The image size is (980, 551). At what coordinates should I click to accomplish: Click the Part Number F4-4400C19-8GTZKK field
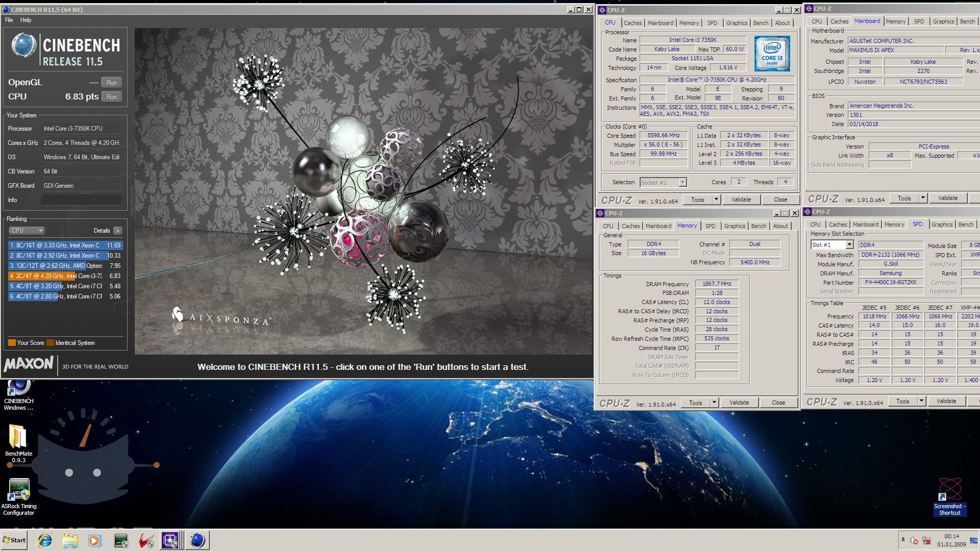(x=891, y=282)
